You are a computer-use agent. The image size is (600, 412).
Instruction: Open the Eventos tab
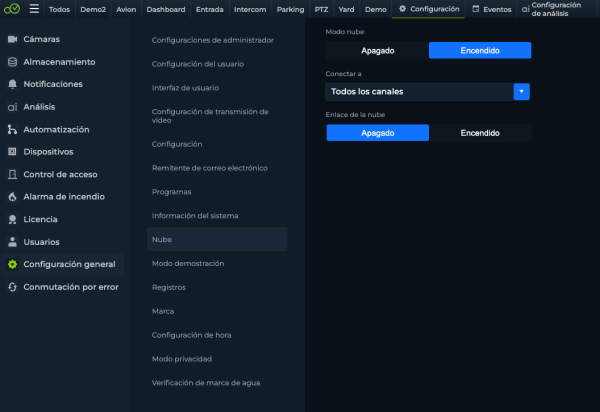[x=492, y=9]
